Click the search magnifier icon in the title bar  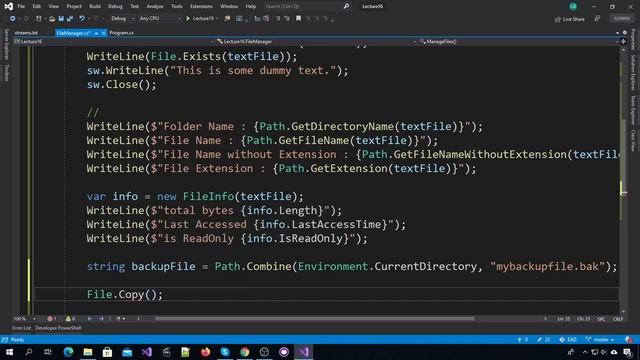(346, 6)
